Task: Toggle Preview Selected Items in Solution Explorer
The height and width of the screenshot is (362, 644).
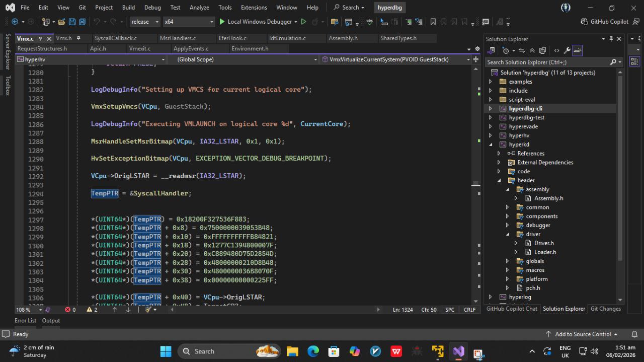Action: [x=577, y=50]
